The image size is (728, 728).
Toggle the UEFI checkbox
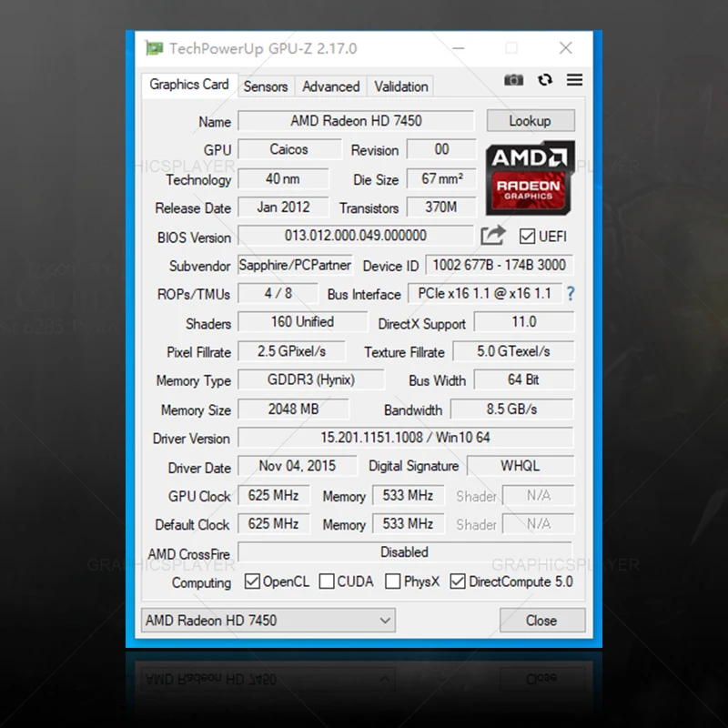[x=527, y=237]
